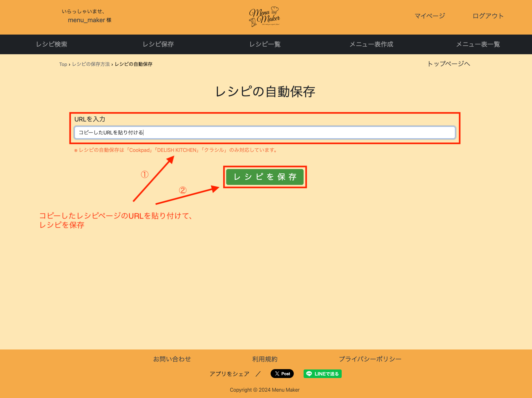This screenshot has width=532, height=398.
Task: Click ログアウト to sign out
Action: point(488,16)
